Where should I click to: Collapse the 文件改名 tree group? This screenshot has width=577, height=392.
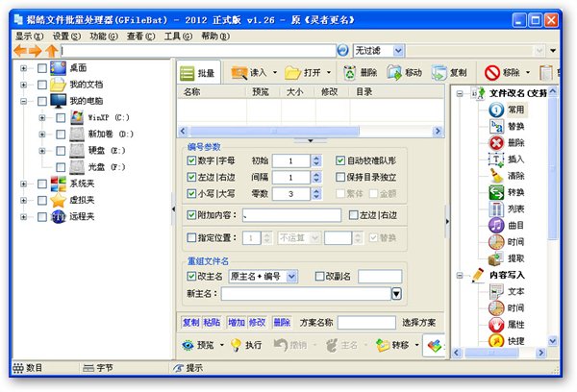[x=460, y=93]
